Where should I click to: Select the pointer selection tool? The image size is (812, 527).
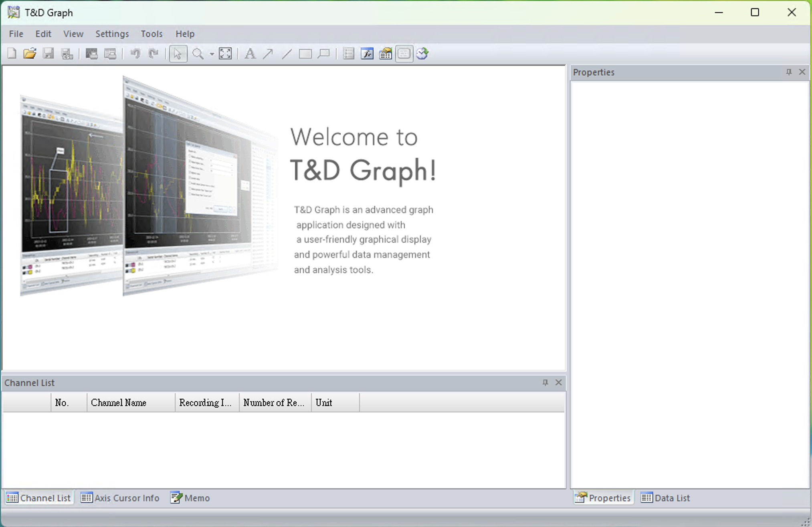tap(178, 54)
